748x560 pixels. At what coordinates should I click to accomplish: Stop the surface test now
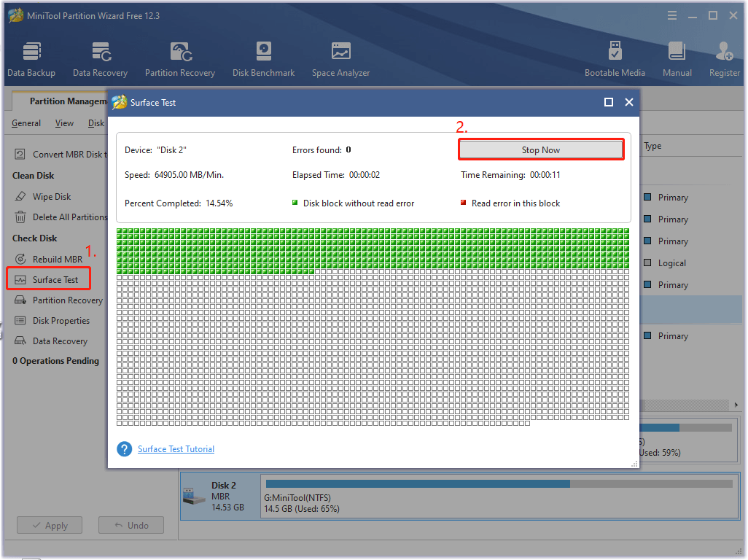541,149
